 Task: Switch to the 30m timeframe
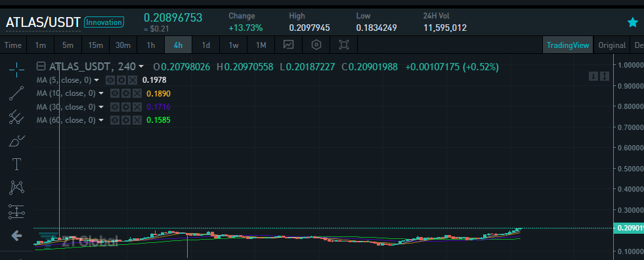(x=123, y=45)
